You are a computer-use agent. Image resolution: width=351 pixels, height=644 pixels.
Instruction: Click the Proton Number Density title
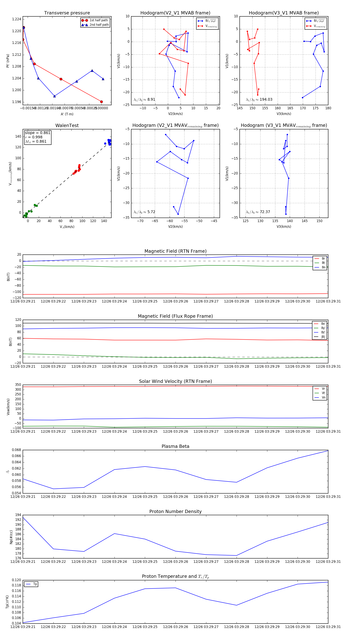[x=175, y=511]
